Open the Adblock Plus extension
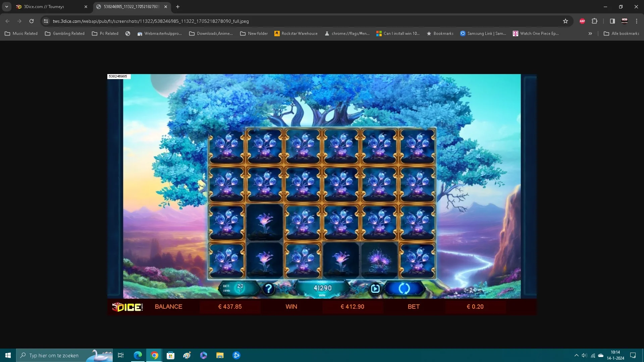Image resolution: width=644 pixels, height=362 pixels. pos(582,21)
